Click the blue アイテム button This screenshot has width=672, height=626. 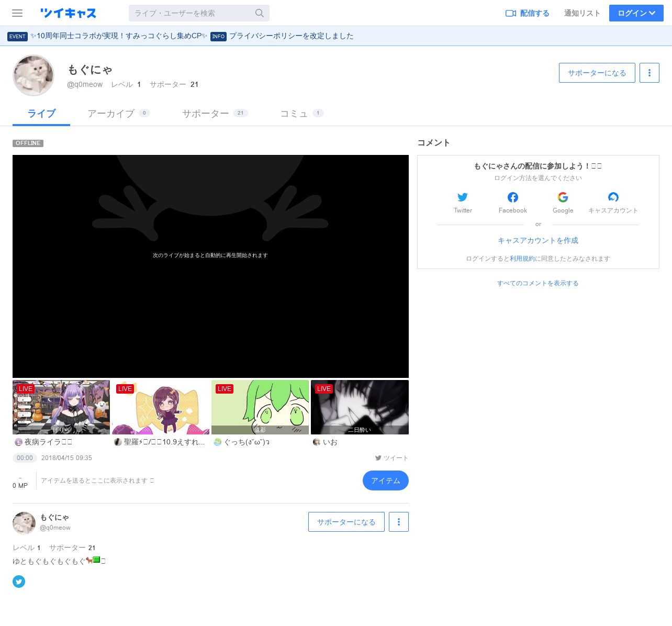[386, 480]
